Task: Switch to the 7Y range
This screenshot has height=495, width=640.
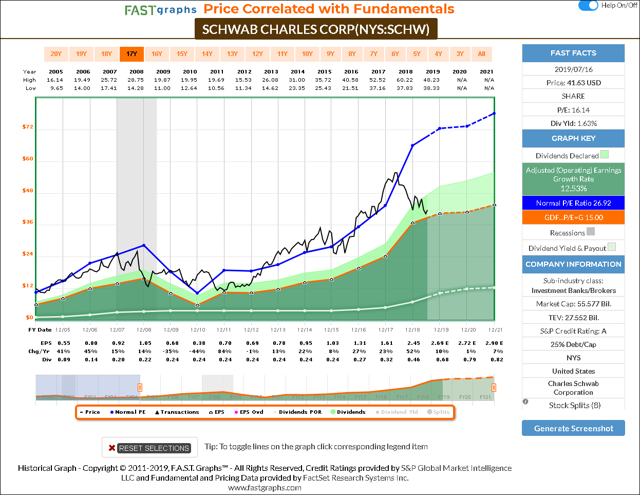Action: click(x=374, y=54)
